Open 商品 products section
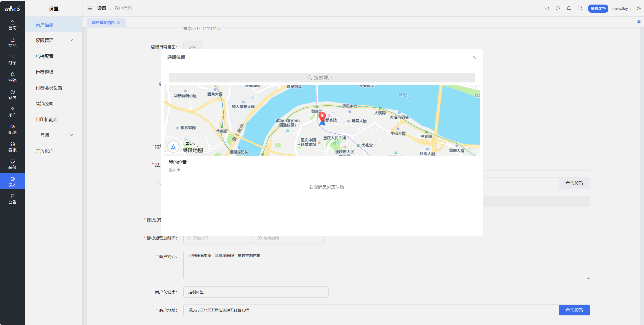 pos(12,42)
